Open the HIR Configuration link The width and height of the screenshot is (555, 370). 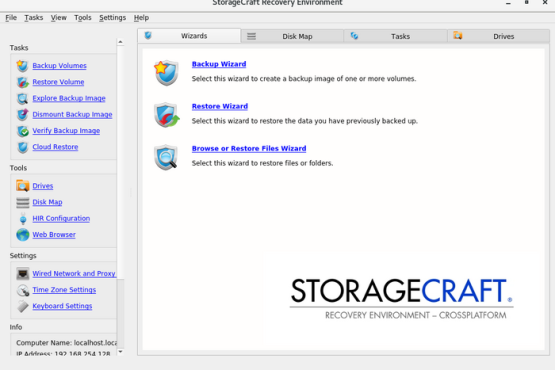coord(61,218)
